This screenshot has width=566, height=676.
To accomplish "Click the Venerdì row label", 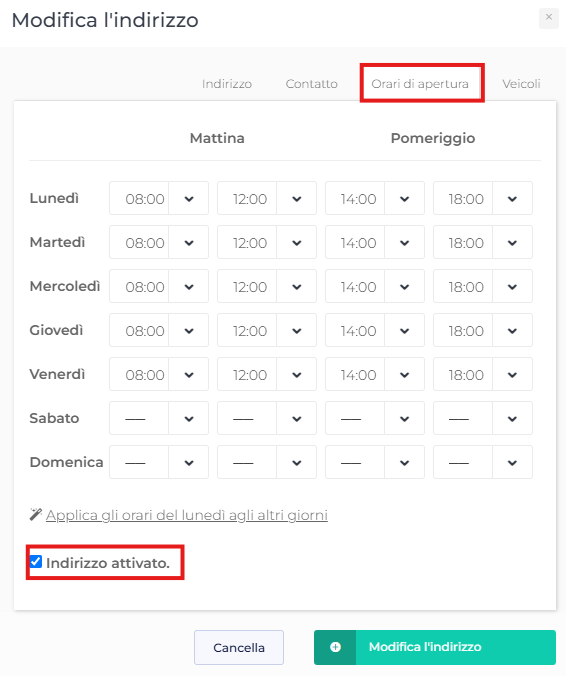I will click(57, 374).
